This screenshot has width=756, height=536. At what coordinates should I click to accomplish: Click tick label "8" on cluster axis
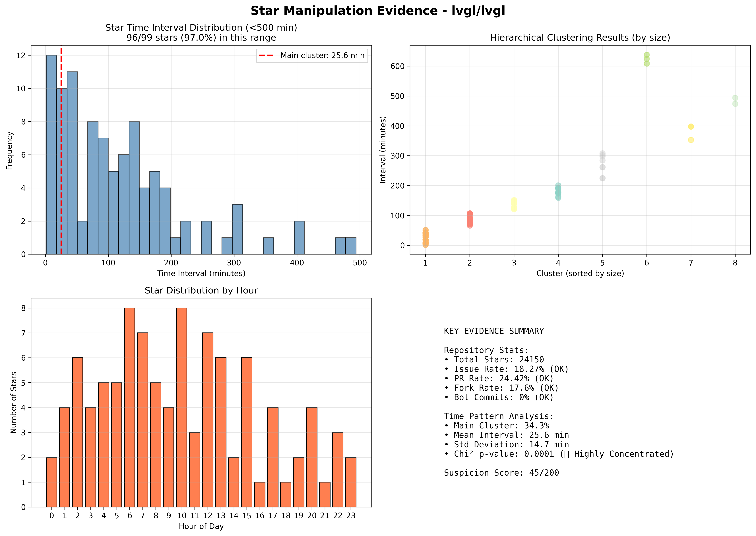735,263
